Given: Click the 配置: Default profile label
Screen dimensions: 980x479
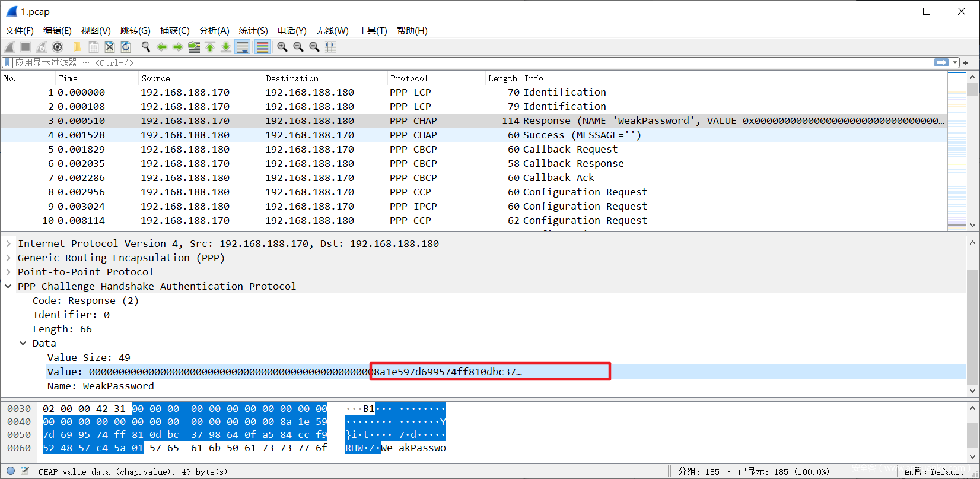Looking at the screenshot, I should coord(934,471).
